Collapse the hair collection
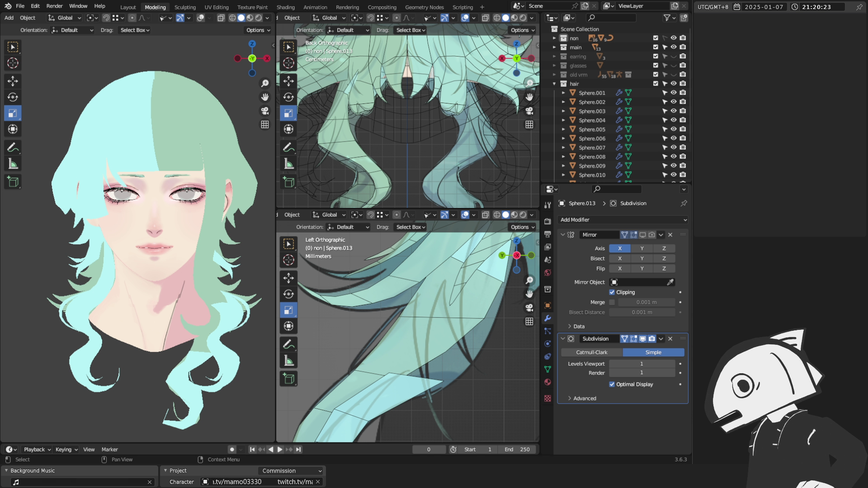The image size is (868, 488). 554,84
